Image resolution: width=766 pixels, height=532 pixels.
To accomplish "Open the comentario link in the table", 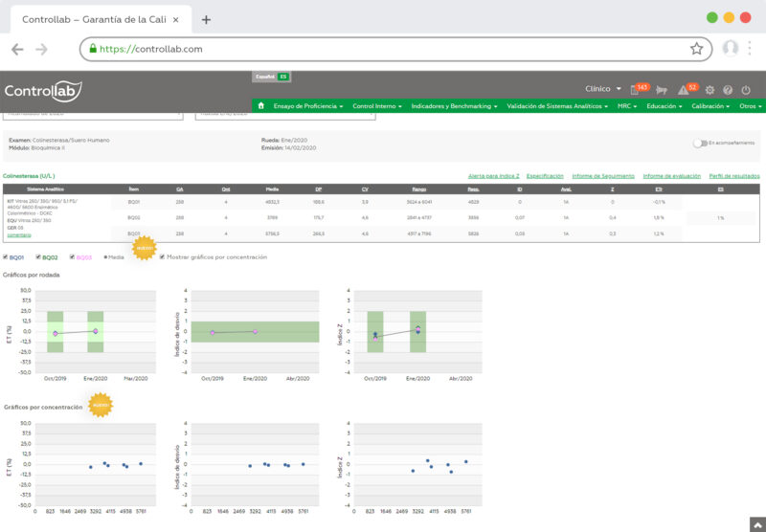I will [19, 235].
